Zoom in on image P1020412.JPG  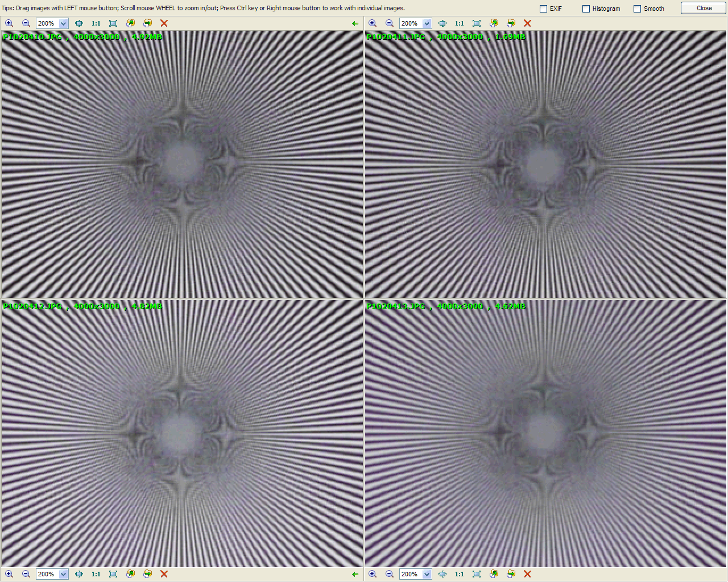pos(9,574)
